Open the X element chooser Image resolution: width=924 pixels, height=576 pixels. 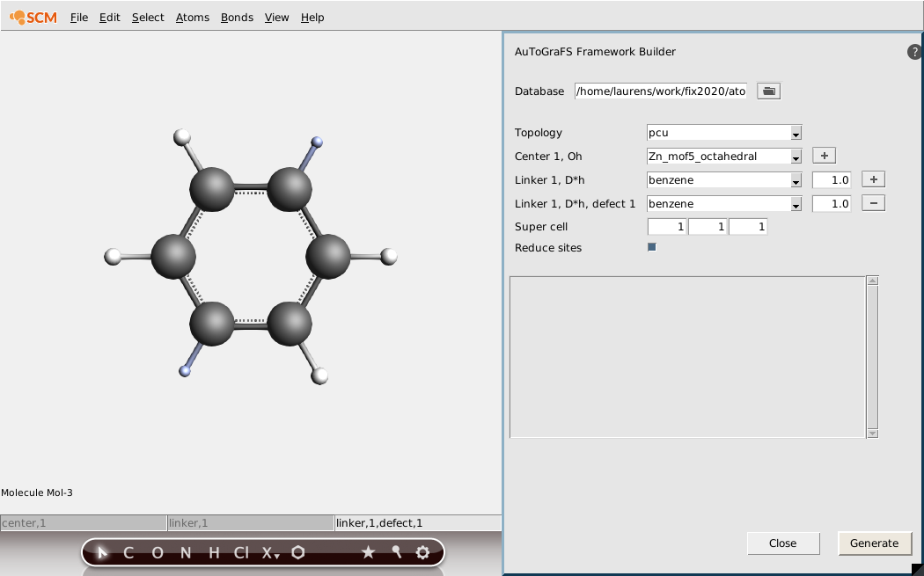(270, 552)
